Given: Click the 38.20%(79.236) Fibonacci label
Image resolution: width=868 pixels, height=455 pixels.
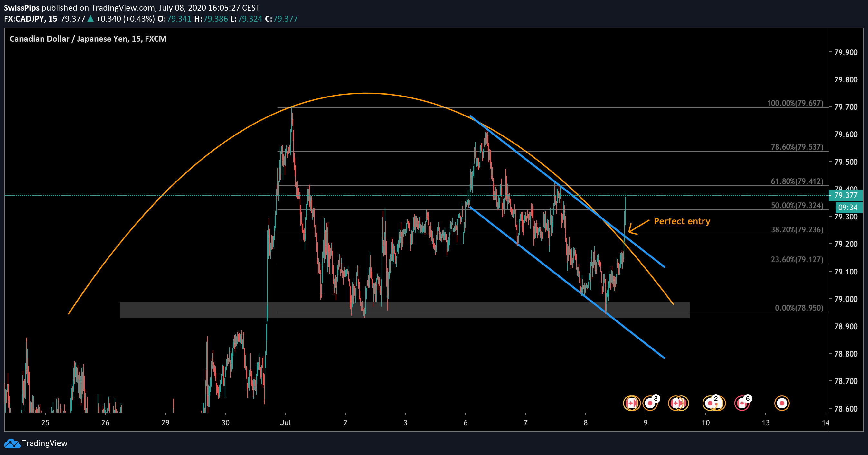Looking at the screenshot, I should point(797,230).
